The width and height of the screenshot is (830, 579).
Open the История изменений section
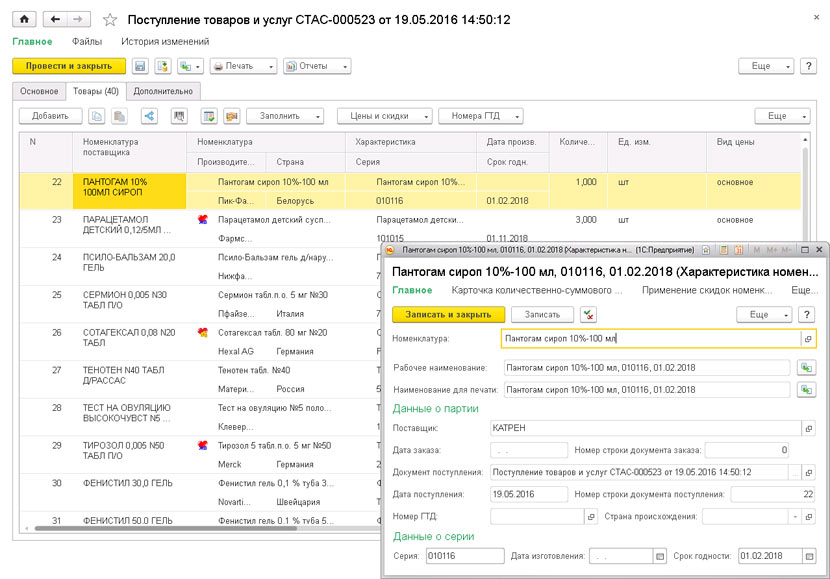165,42
